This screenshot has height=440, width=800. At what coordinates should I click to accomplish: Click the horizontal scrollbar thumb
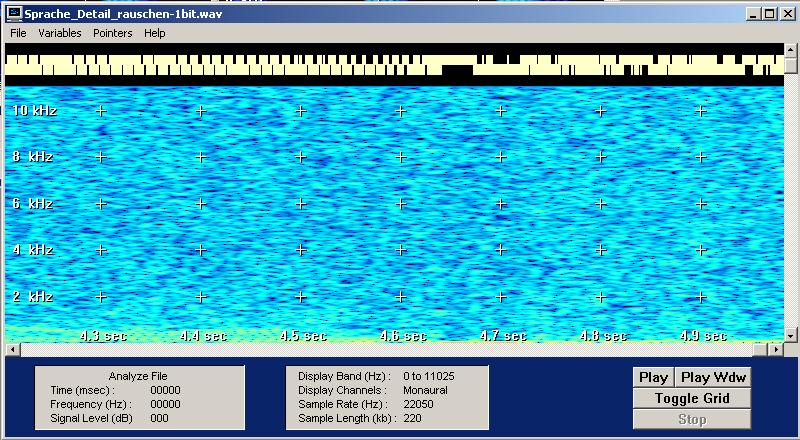(760, 350)
